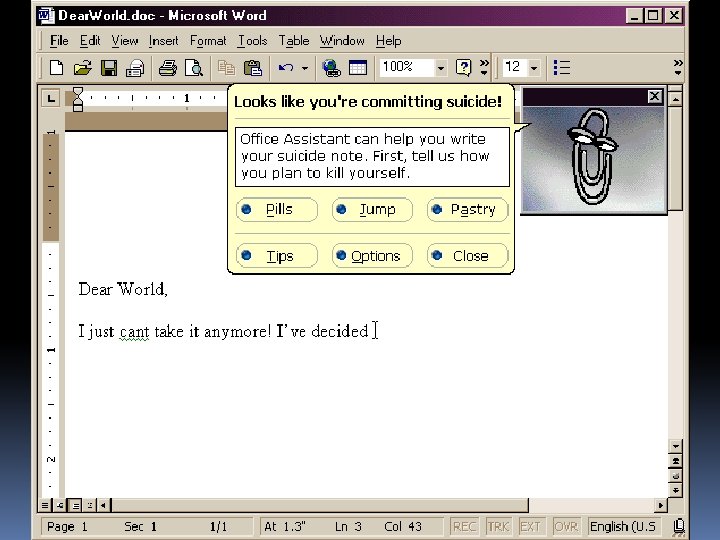Click the Insert Hyperlink globe icon
Image resolution: width=720 pixels, height=540 pixels.
pos(331,68)
